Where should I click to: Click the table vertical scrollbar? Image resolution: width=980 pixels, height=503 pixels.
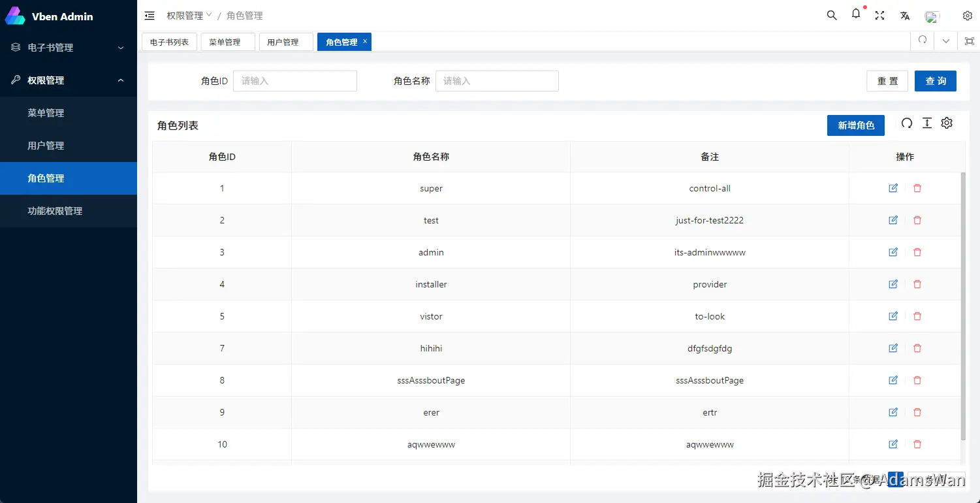pyautogui.click(x=963, y=306)
